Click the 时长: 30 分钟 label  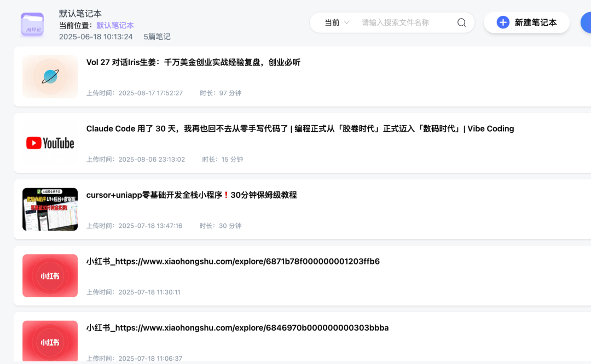221,226
